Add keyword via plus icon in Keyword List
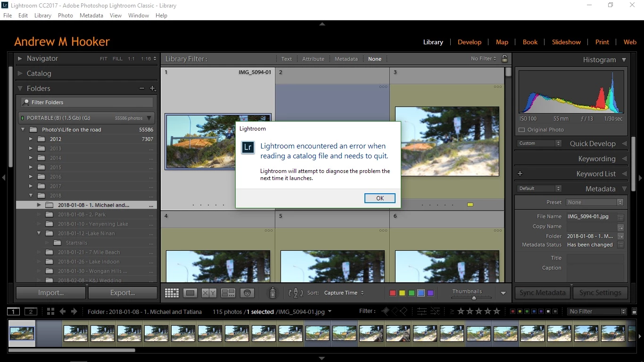The width and height of the screenshot is (644, 362). (520, 173)
